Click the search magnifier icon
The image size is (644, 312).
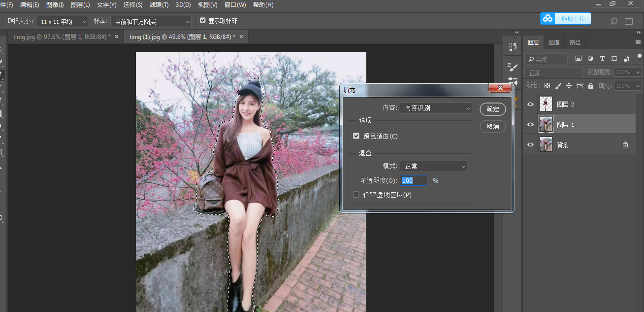click(613, 21)
